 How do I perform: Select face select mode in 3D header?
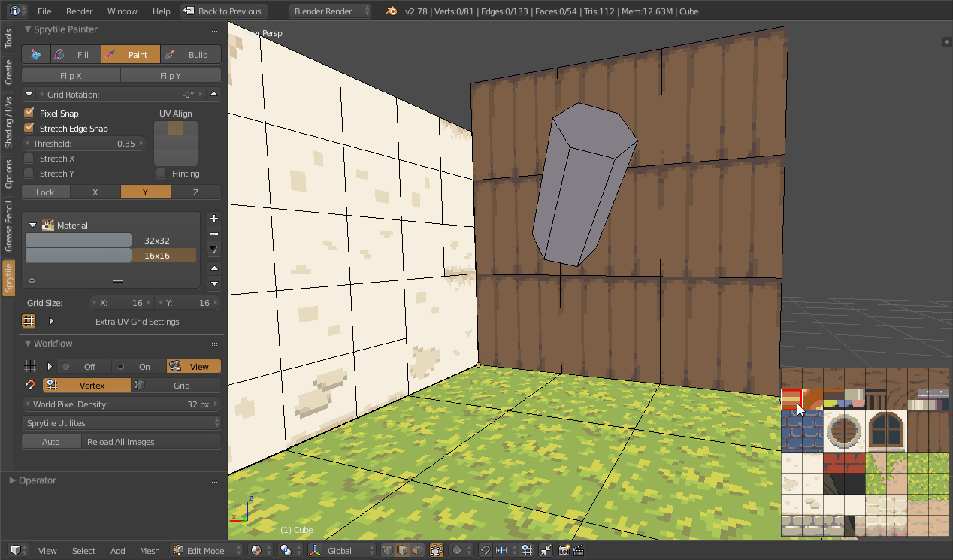click(417, 550)
